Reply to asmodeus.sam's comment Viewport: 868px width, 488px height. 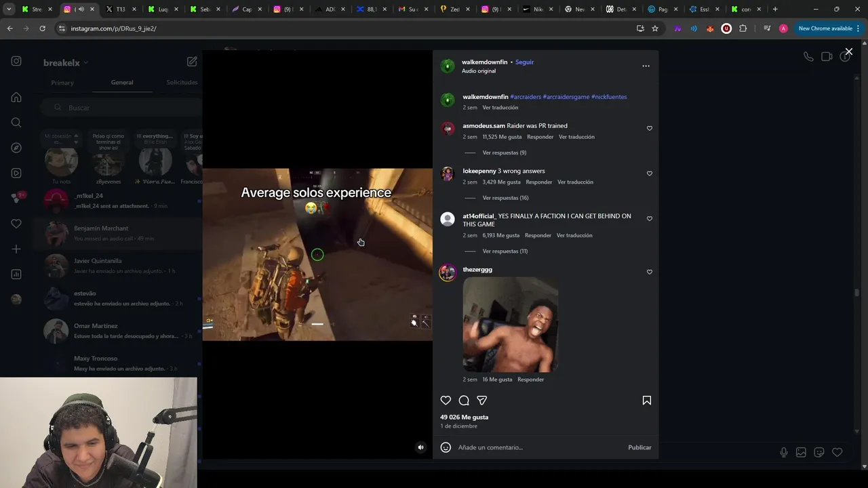point(540,137)
